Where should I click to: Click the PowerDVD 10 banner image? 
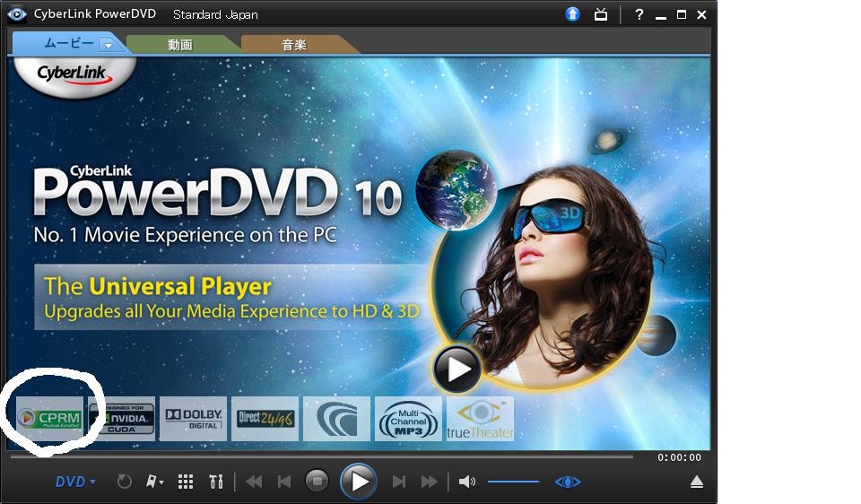359,253
